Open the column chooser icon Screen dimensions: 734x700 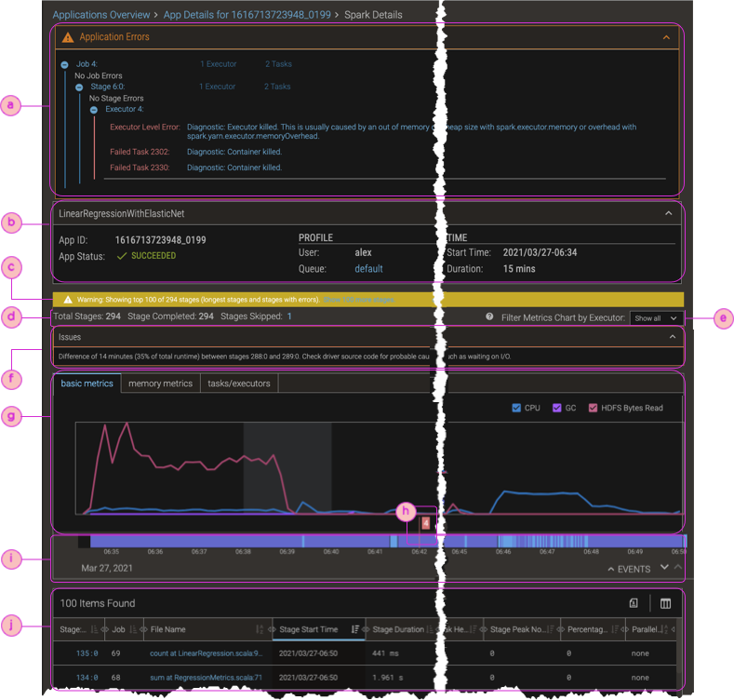pyautogui.click(x=665, y=603)
